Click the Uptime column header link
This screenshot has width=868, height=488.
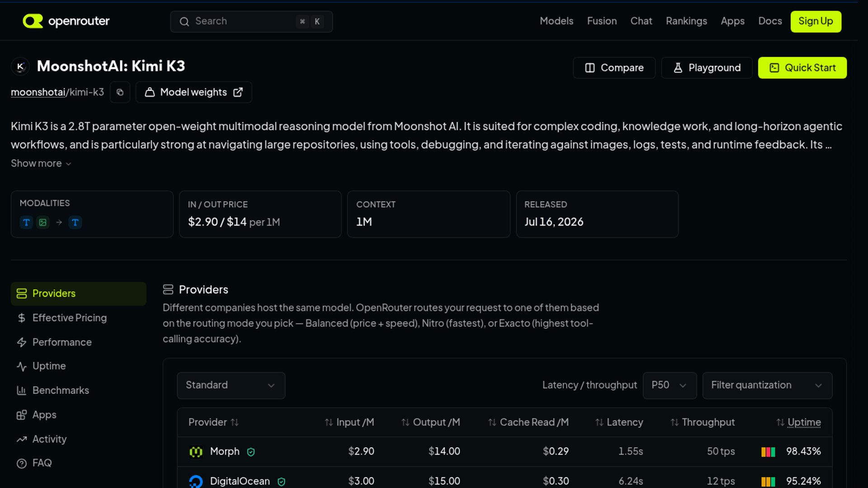click(x=804, y=422)
